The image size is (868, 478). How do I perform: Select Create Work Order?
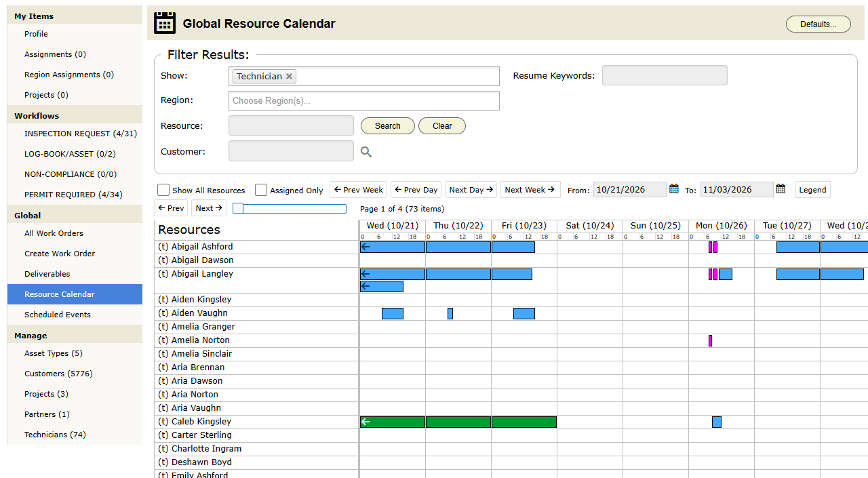coord(75,254)
